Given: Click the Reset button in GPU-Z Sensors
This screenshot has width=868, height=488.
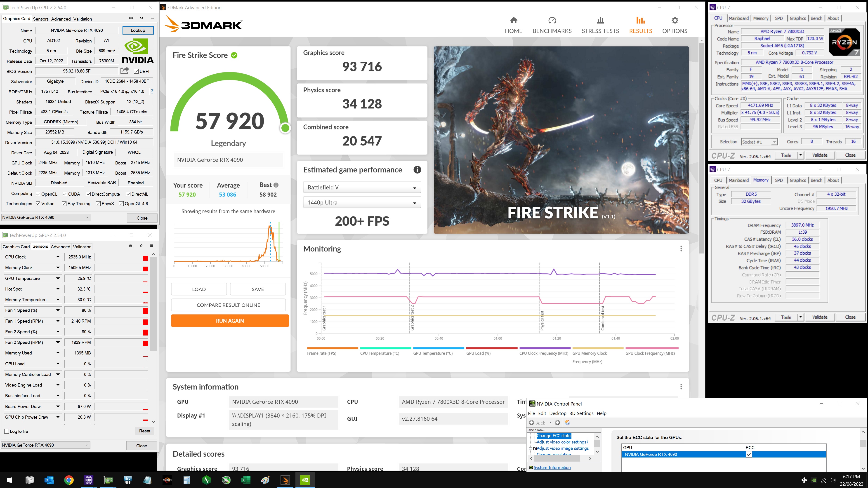Looking at the screenshot, I should click(x=145, y=431).
